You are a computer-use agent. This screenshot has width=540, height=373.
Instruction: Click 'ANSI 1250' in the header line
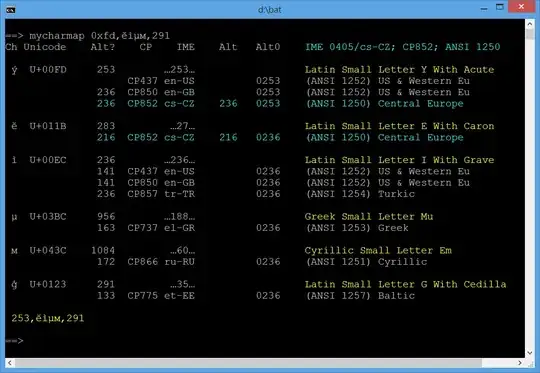(x=472, y=47)
